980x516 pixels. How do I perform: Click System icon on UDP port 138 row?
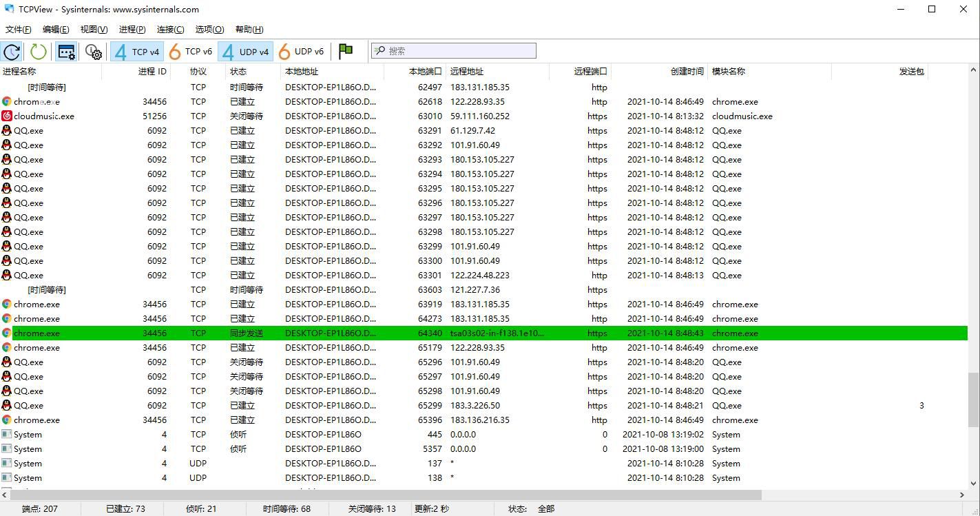(x=7, y=478)
